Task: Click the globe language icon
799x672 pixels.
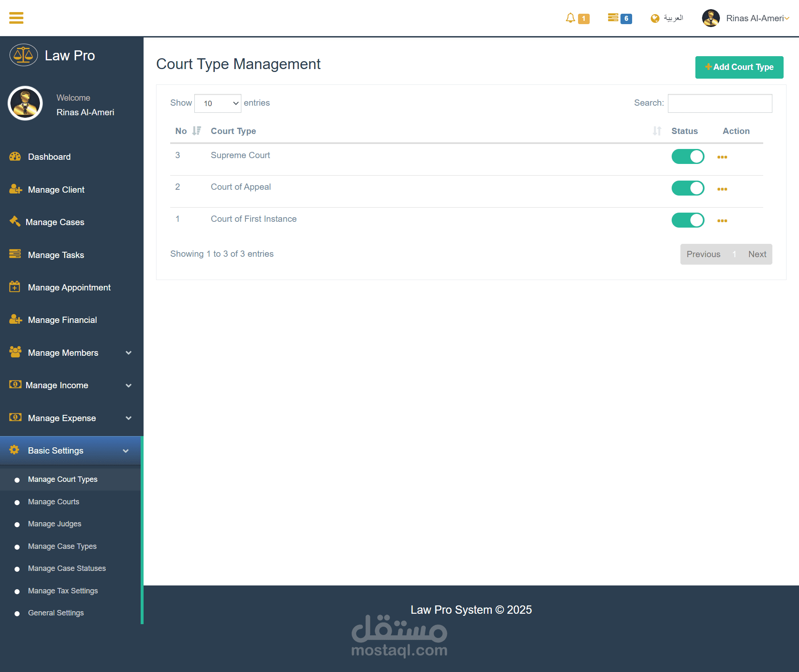Action: tap(655, 18)
